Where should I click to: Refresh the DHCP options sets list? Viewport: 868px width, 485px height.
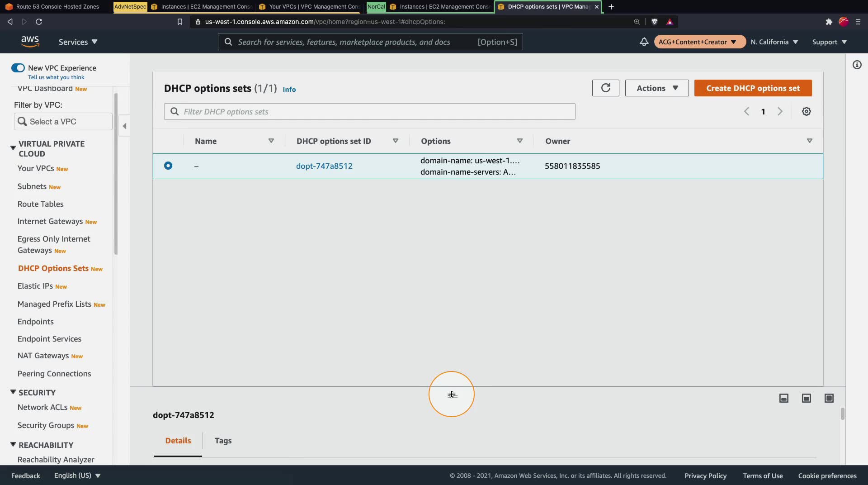coord(606,88)
